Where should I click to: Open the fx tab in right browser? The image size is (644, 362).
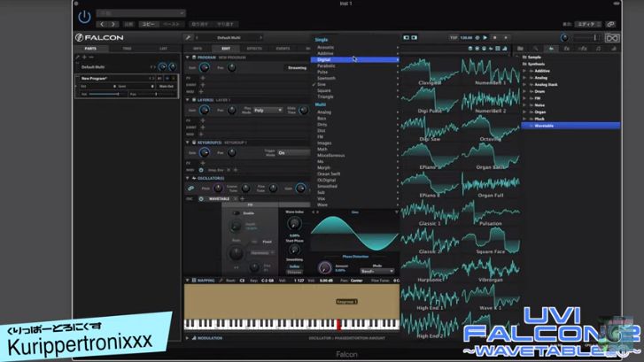click(566, 49)
